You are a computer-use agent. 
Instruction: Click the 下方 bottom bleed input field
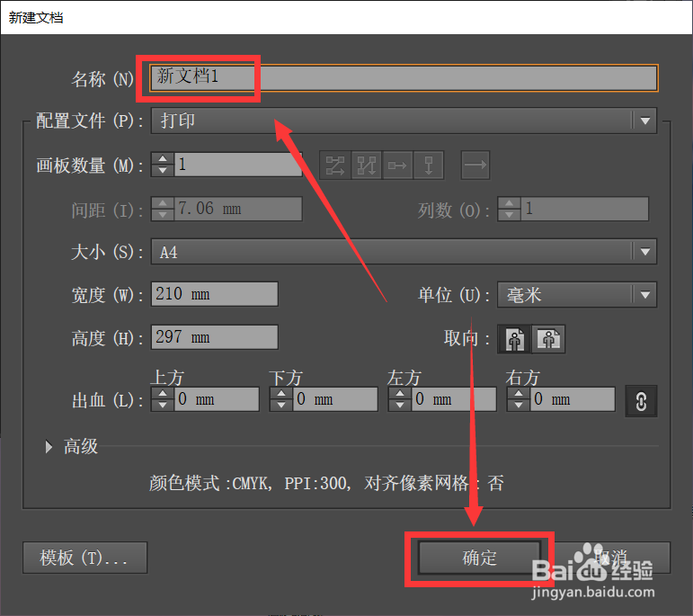(x=335, y=399)
